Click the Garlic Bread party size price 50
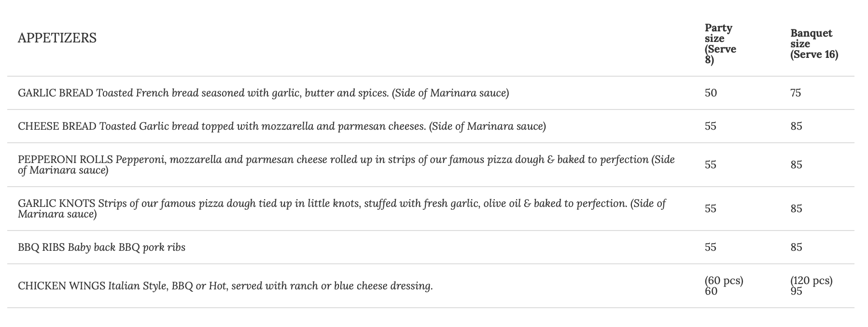The height and width of the screenshot is (327, 868). point(711,93)
